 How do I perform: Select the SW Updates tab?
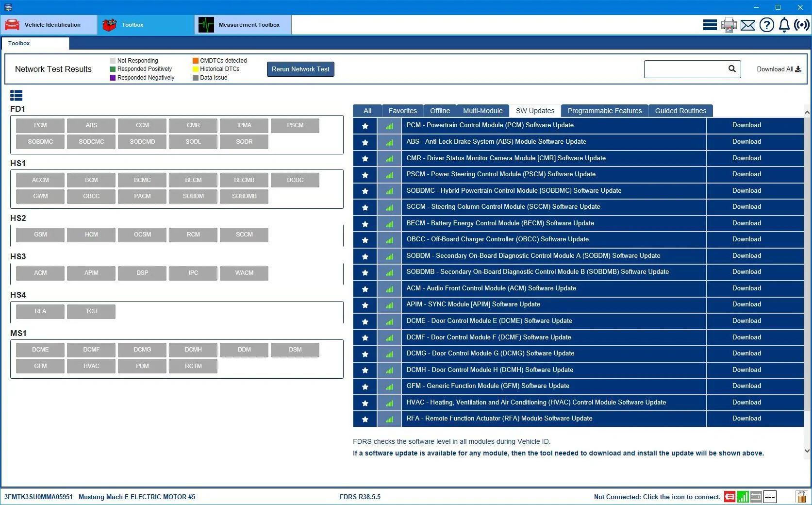[535, 111]
